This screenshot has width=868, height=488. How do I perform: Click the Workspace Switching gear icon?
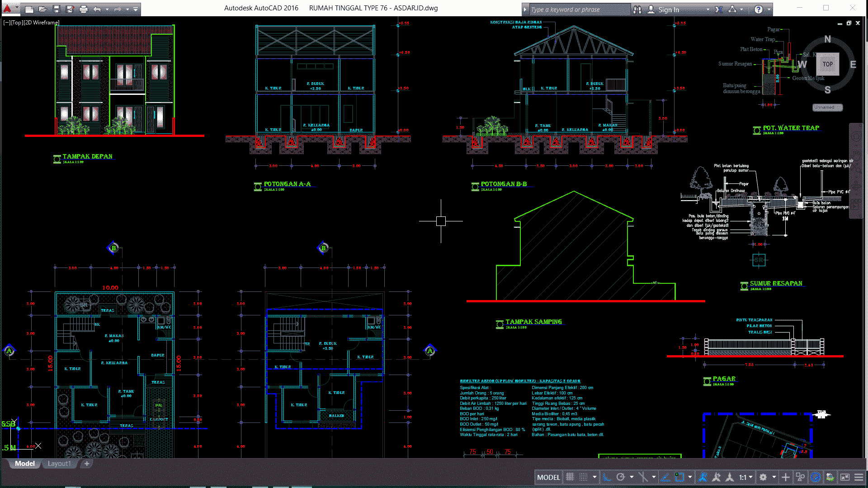click(763, 477)
